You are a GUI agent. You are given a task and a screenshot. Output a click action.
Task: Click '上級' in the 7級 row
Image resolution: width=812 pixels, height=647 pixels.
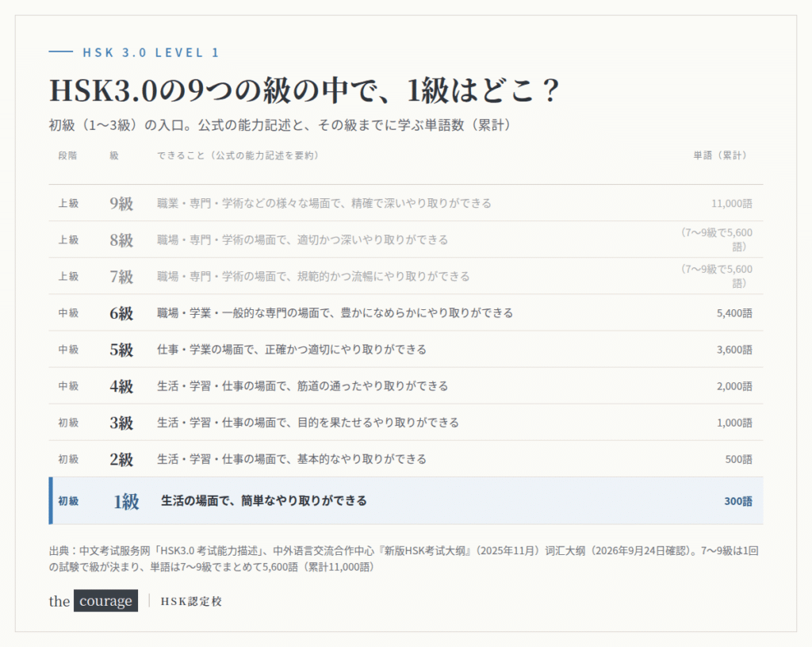68,277
